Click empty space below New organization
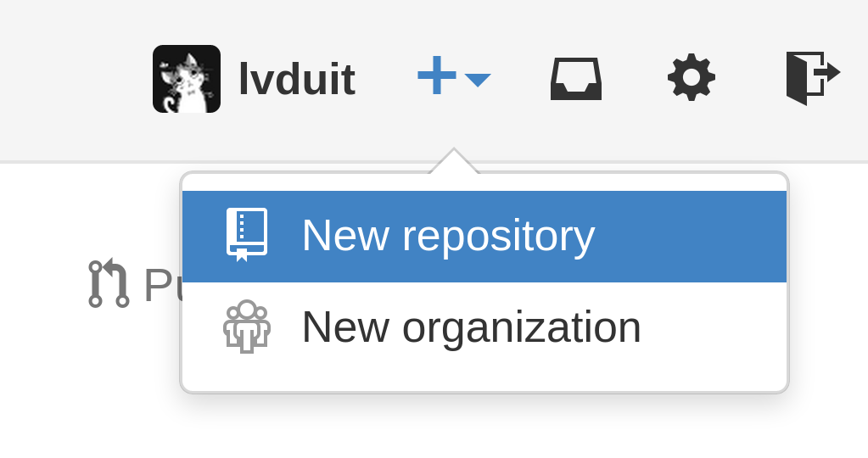Image resolution: width=868 pixels, height=458 pixels. tap(484, 382)
